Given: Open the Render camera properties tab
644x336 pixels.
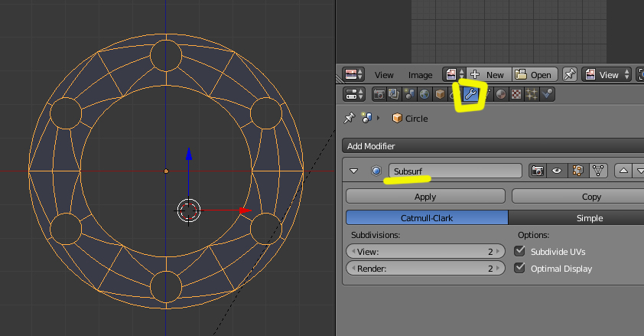Looking at the screenshot, I should 379,95.
